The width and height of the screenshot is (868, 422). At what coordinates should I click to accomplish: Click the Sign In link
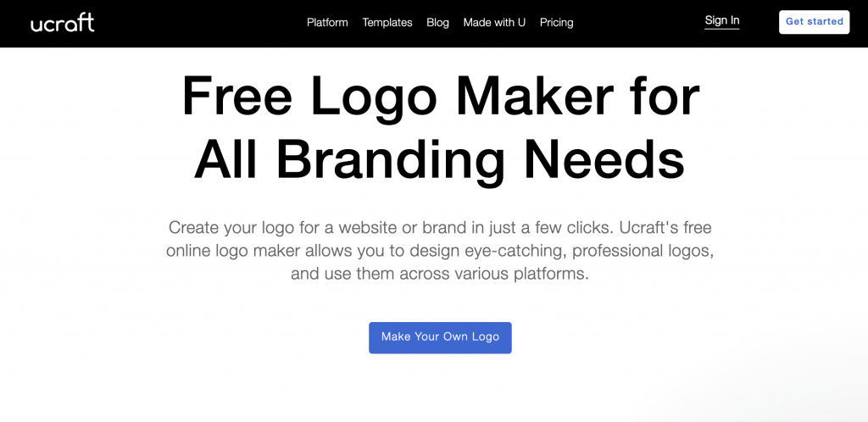click(x=722, y=21)
